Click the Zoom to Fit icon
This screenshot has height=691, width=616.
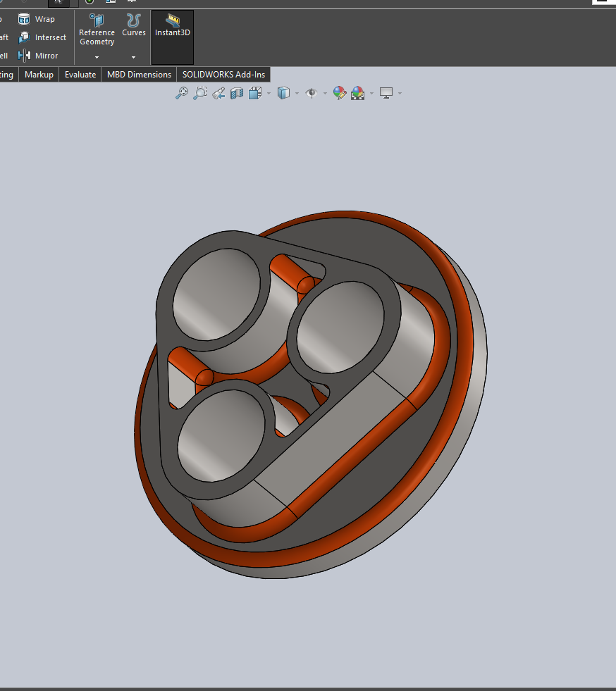[183, 92]
